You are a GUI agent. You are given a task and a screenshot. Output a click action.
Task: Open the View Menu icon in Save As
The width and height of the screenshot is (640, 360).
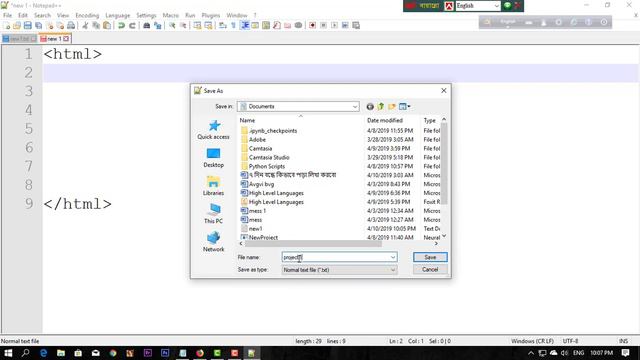tap(404, 107)
